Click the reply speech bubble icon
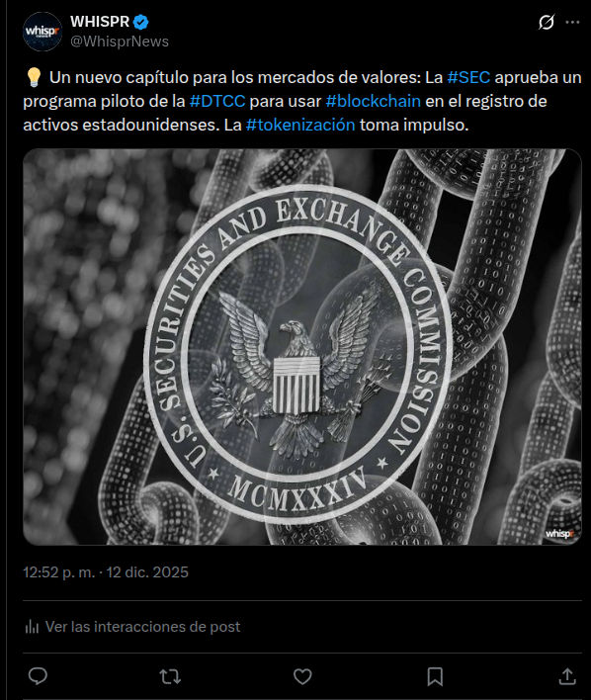The image size is (591, 700). pyautogui.click(x=38, y=676)
